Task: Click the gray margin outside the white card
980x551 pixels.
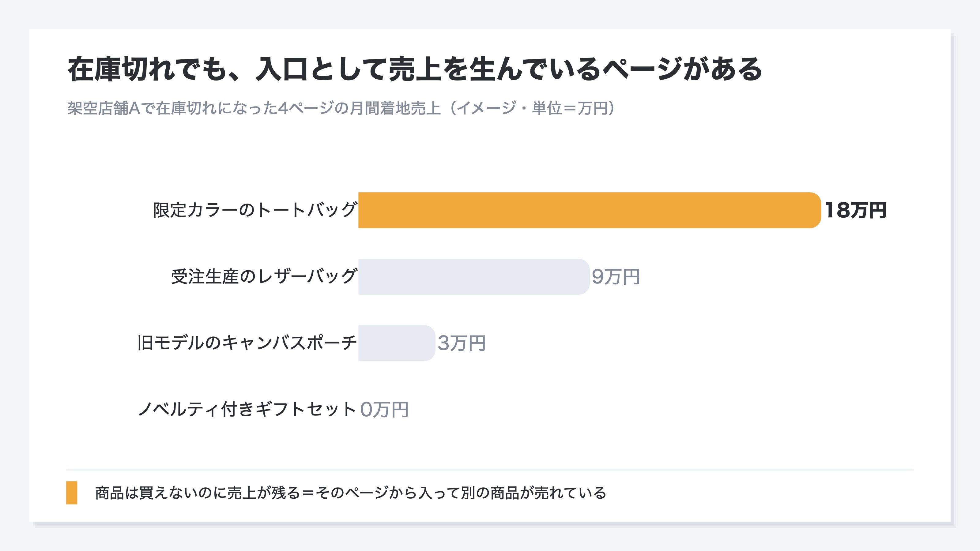Action: (x=490, y=14)
